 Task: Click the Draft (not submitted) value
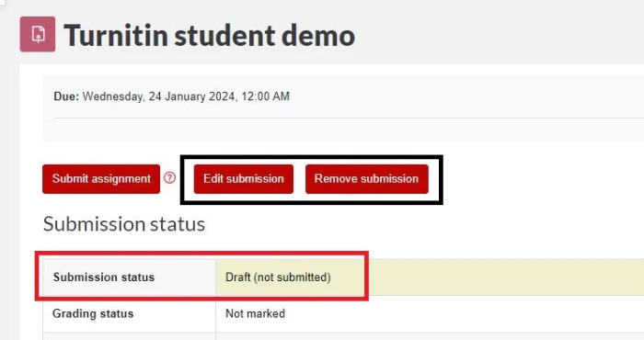pyautogui.click(x=278, y=278)
